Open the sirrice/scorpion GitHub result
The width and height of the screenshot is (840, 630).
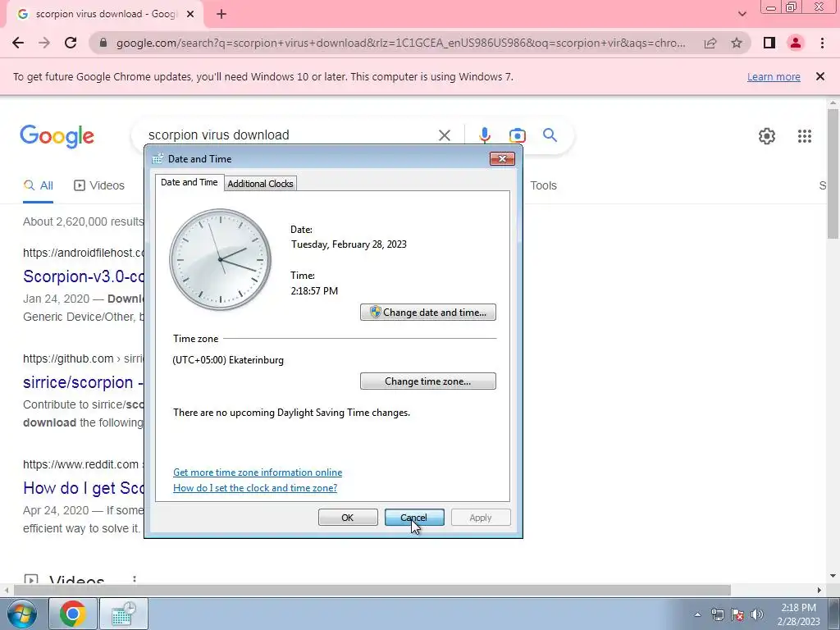(83, 382)
